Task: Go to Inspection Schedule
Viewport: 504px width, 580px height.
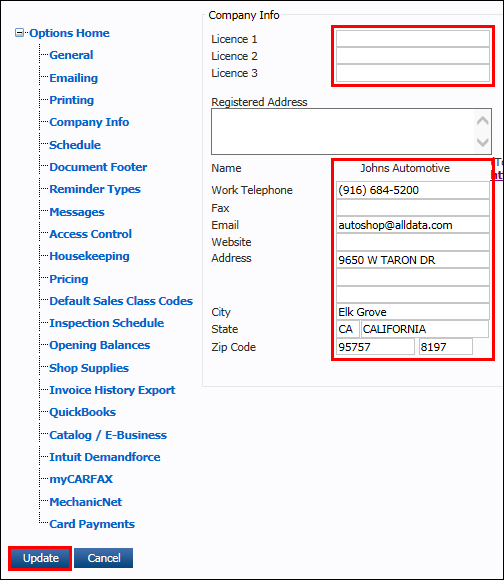Action: [107, 323]
